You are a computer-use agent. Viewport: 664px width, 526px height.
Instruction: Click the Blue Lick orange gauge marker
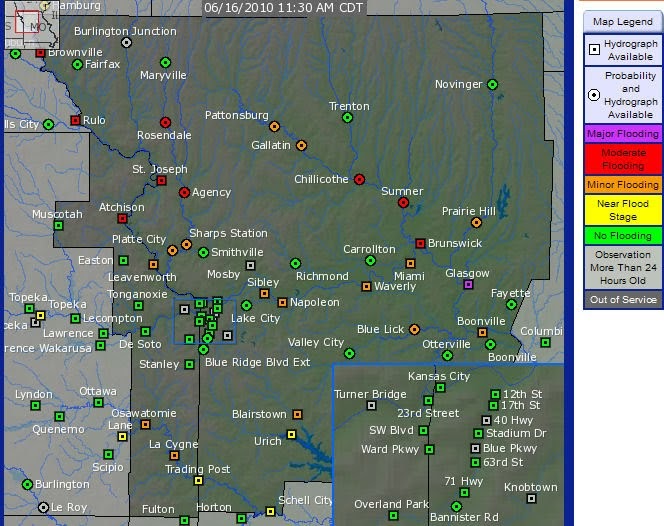coord(414,329)
